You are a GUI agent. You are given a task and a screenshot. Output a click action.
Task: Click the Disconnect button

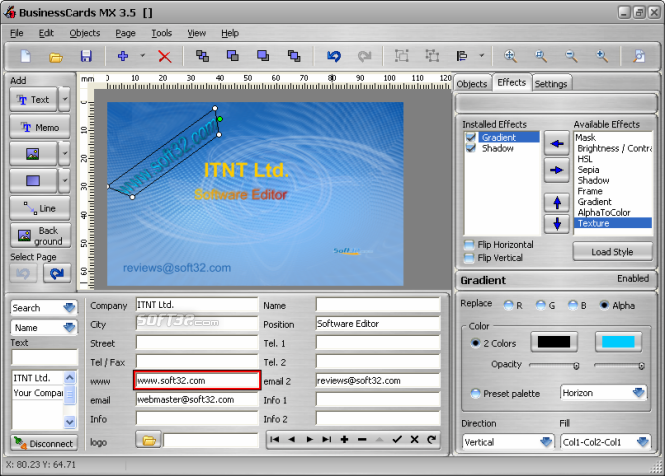(x=44, y=443)
